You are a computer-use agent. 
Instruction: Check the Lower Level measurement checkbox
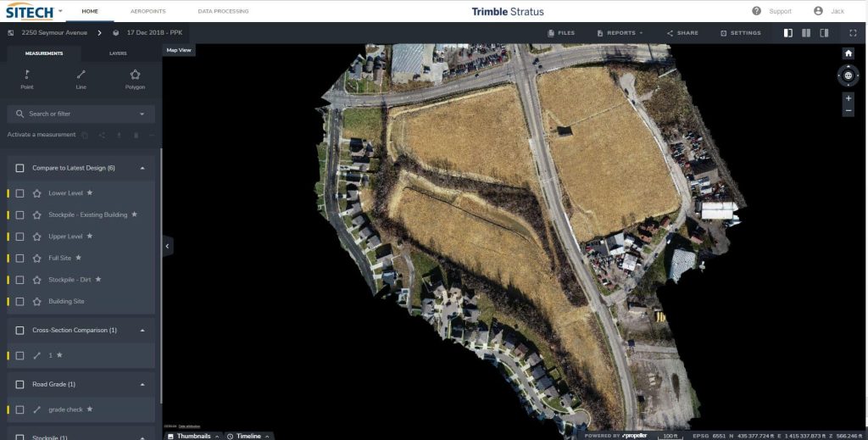tap(20, 193)
